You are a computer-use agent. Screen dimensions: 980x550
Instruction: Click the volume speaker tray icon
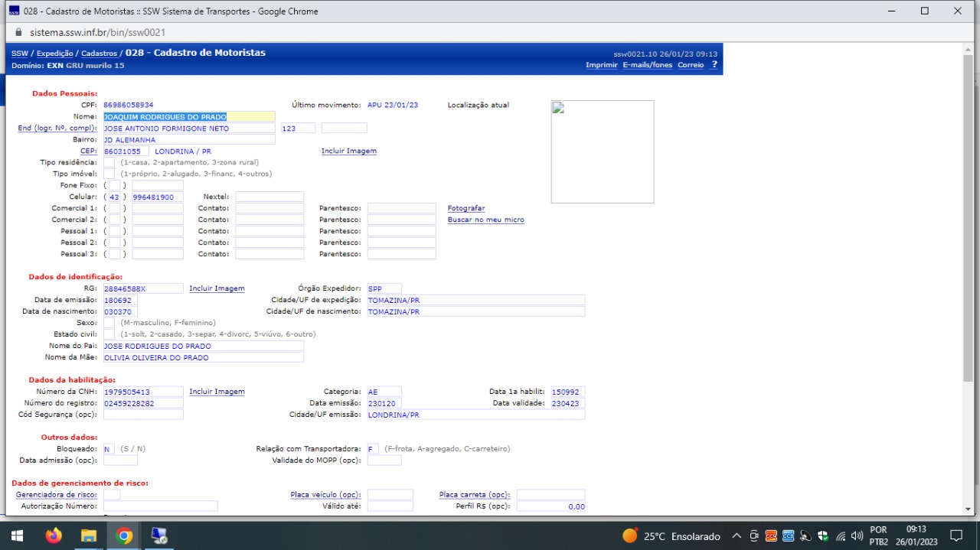(x=858, y=536)
